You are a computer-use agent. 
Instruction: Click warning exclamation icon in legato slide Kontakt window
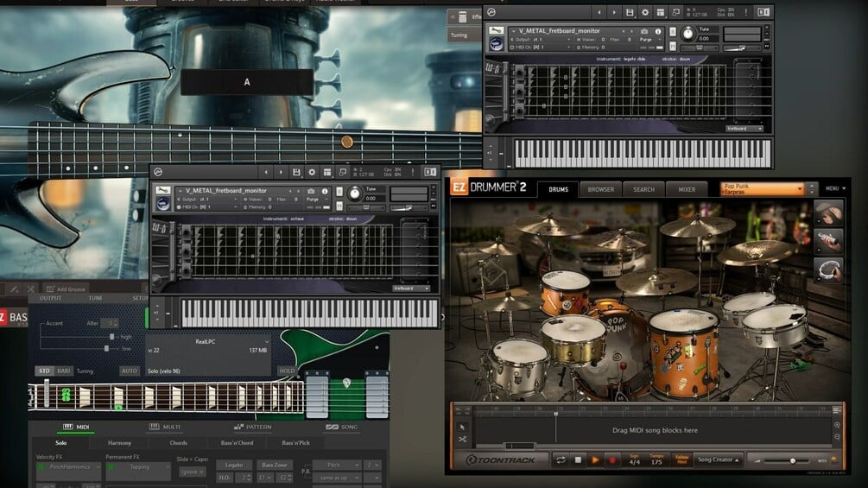pos(745,12)
